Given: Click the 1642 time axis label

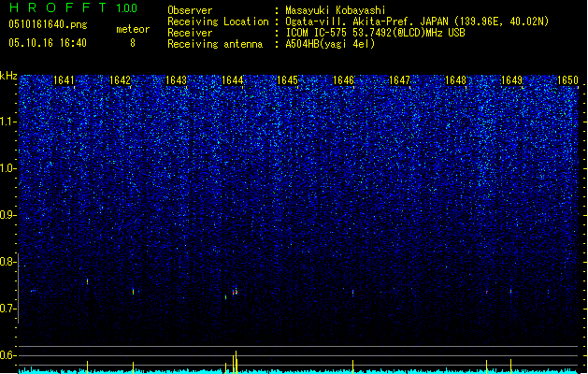Looking at the screenshot, I should pyautogui.click(x=120, y=79).
